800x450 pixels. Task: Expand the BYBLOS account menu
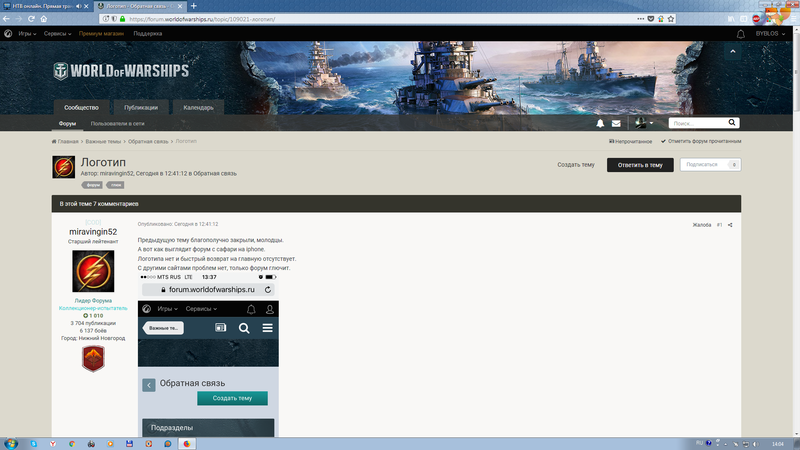click(x=770, y=34)
